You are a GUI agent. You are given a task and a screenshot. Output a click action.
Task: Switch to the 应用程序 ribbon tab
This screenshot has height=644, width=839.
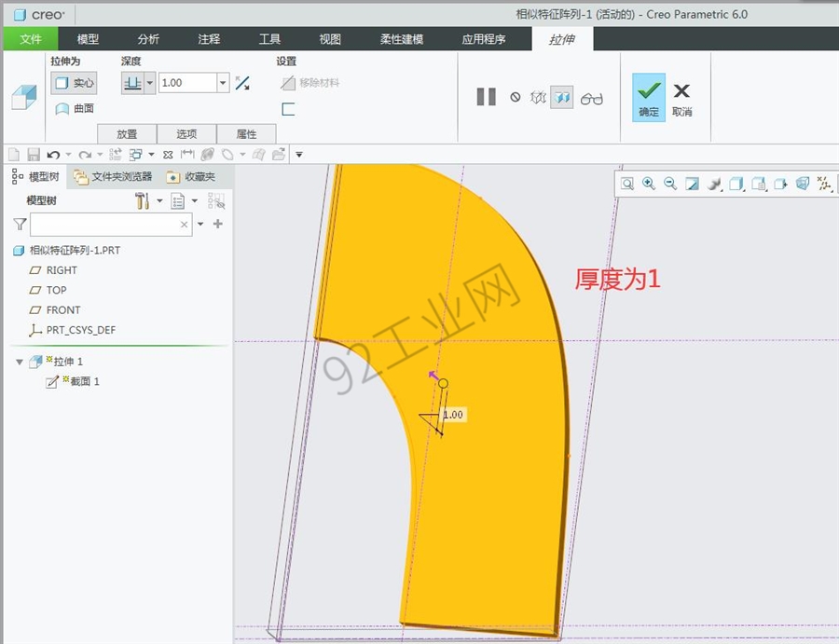[x=484, y=39]
